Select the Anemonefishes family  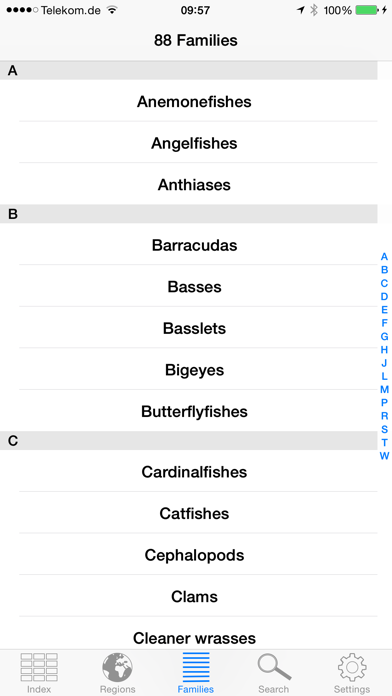[194, 101]
